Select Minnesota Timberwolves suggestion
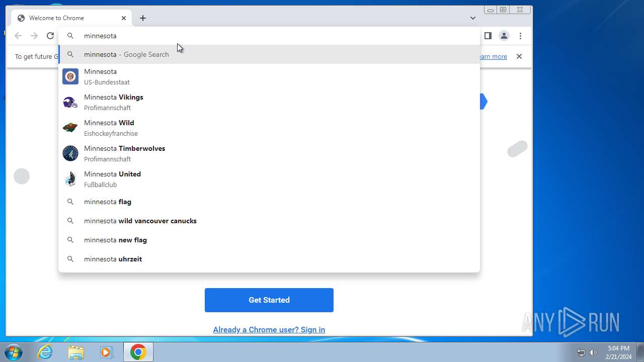 click(269, 153)
